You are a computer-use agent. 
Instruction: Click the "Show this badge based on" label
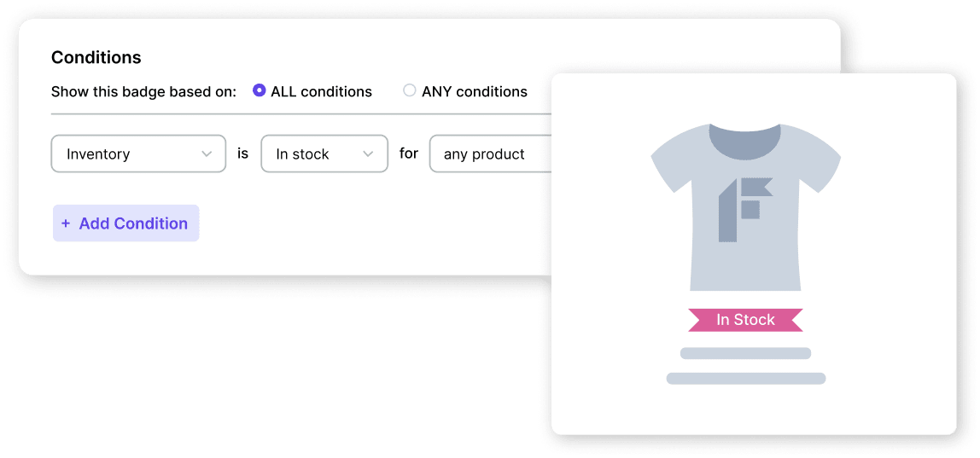tap(143, 92)
